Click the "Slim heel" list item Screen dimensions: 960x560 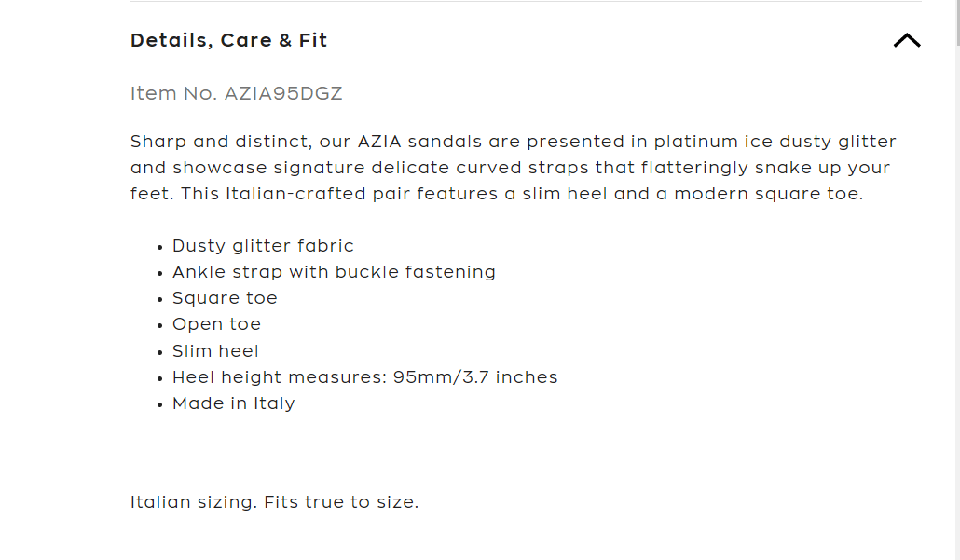pyautogui.click(x=215, y=351)
